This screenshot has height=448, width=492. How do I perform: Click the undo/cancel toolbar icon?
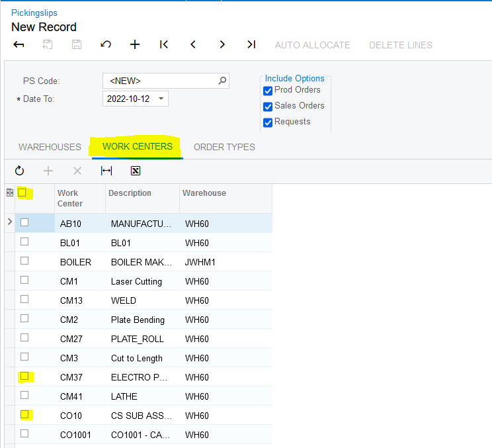point(106,45)
